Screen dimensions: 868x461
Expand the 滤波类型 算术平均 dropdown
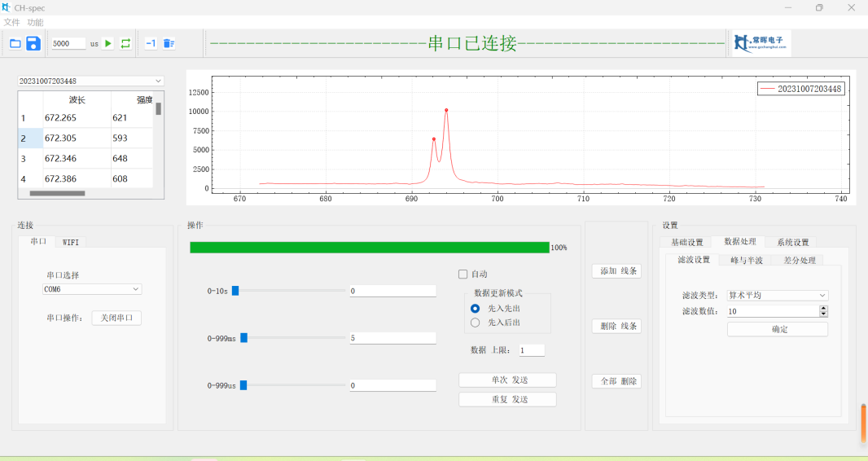click(778, 295)
